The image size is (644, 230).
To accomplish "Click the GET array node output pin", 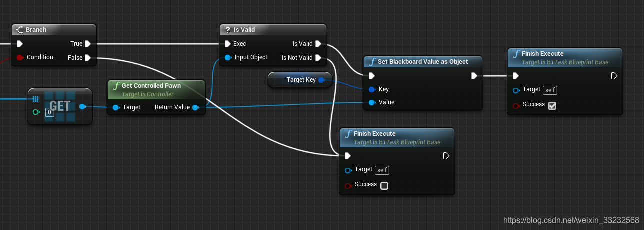I will pyautogui.click(x=82, y=106).
